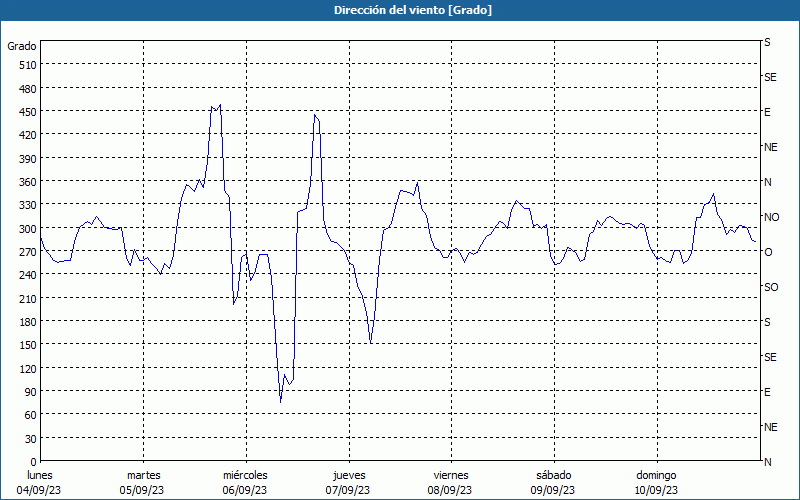Select the date 06/09/23
This screenshot has width=800, height=500.
(x=244, y=490)
